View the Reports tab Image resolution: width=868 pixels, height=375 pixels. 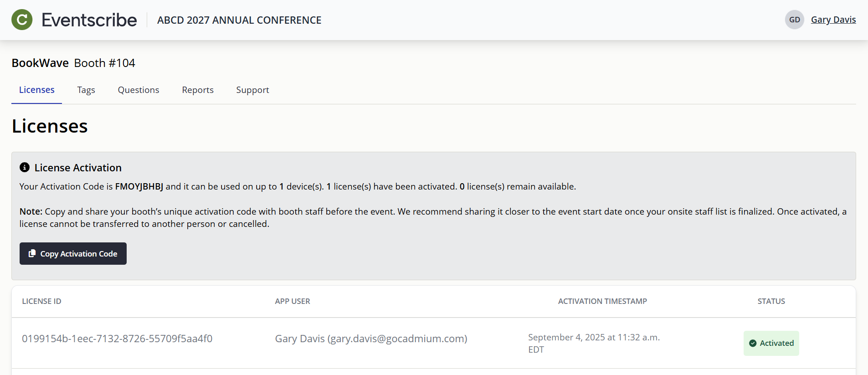(197, 90)
